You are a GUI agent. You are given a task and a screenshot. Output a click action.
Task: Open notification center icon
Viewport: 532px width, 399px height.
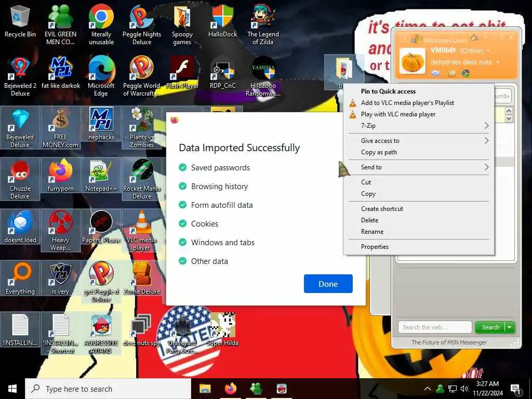click(x=516, y=389)
